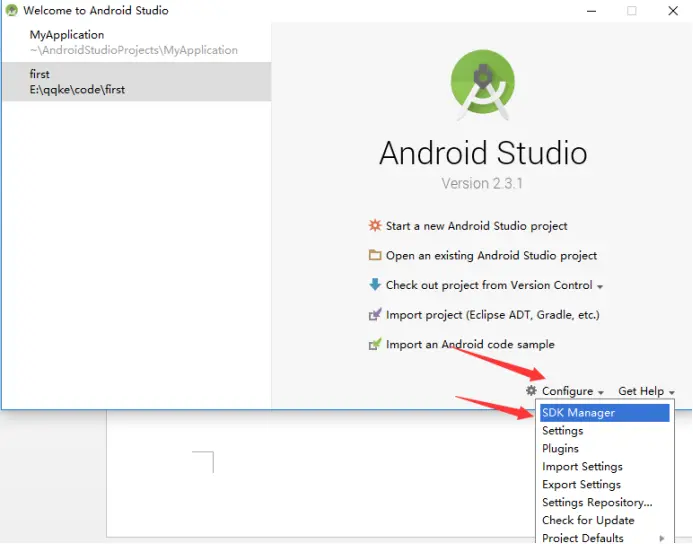Click the Import Android code sample icon
This screenshot has width=693, height=544.
tap(375, 344)
